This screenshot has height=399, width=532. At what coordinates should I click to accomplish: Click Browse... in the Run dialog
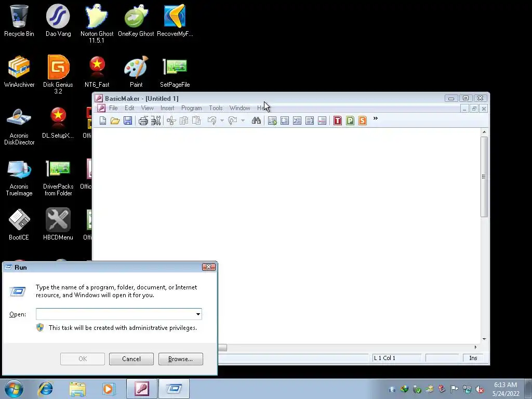tap(180, 359)
